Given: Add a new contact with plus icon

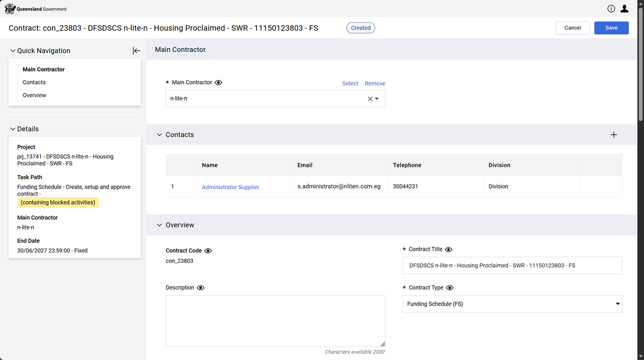Looking at the screenshot, I should click(614, 135).
